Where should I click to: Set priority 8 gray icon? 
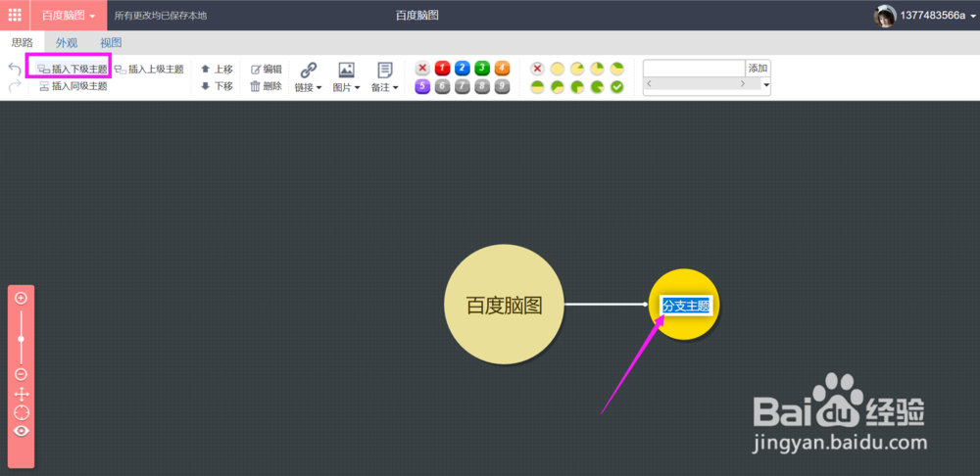482,87
